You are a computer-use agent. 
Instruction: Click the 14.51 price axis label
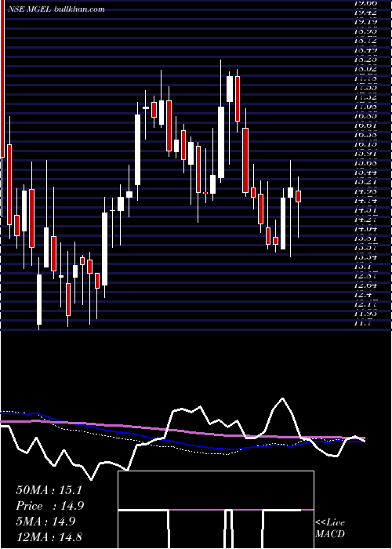pos(365,210)
